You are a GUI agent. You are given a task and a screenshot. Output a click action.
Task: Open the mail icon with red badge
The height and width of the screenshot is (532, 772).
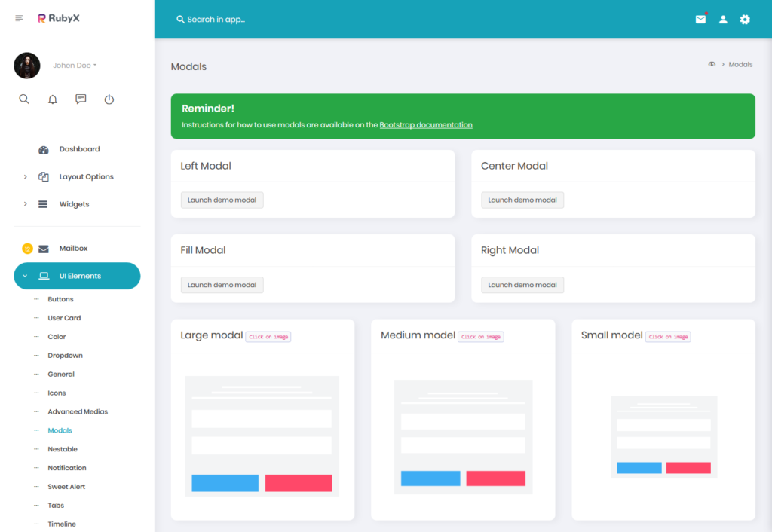click(x=700, y=20)
